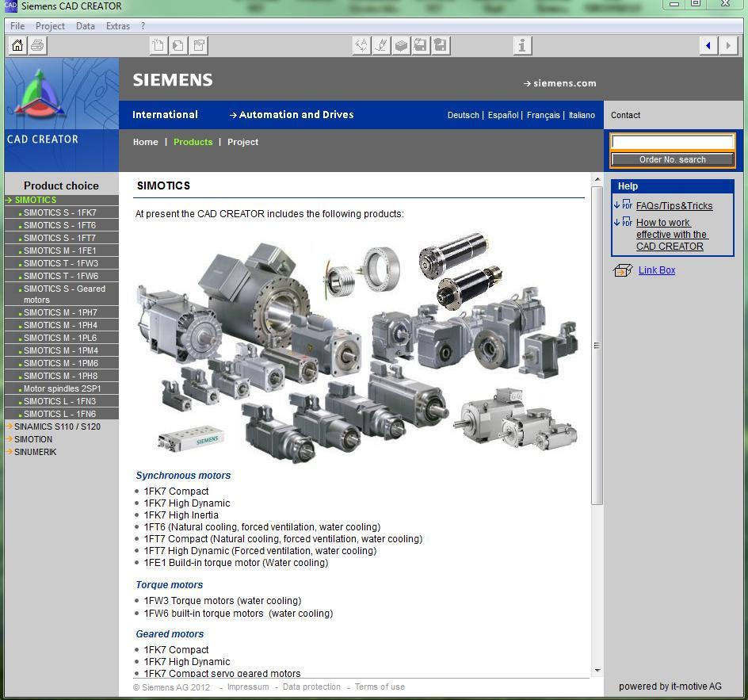Image resolution: width=748 pixels, height=700 pixels.
Task: Click the Order No. search button
Action: [672, 159]
